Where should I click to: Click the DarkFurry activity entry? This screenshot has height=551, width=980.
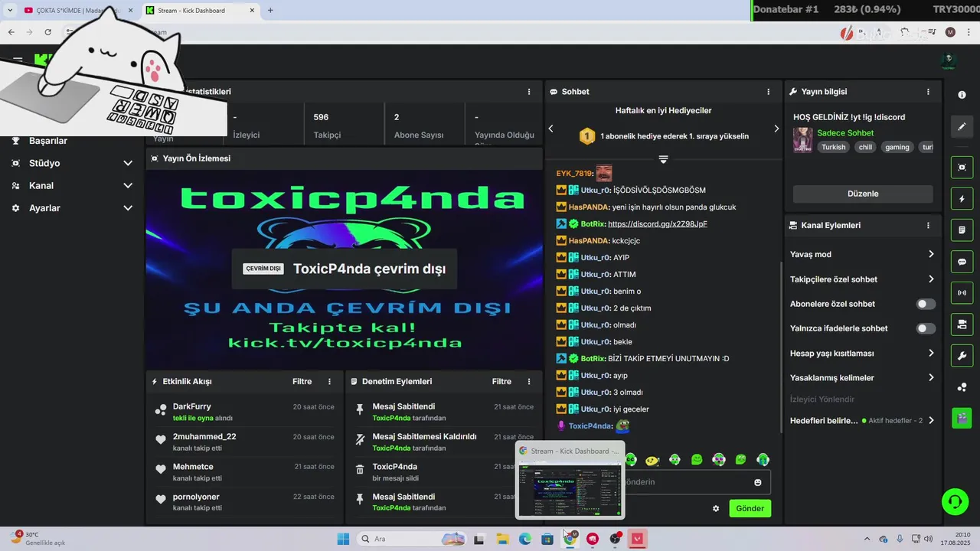pos(245,412)
